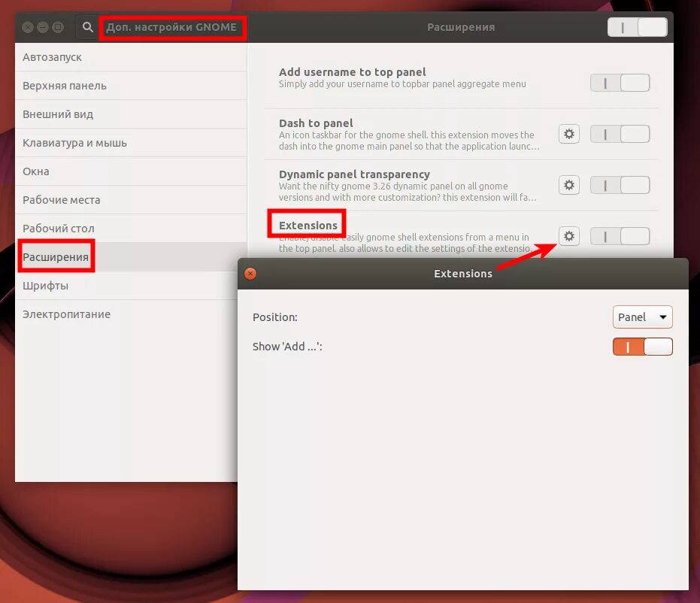700x603 pixels.
Task: Click the Dynamic panel transparency title
Action: 354,174
